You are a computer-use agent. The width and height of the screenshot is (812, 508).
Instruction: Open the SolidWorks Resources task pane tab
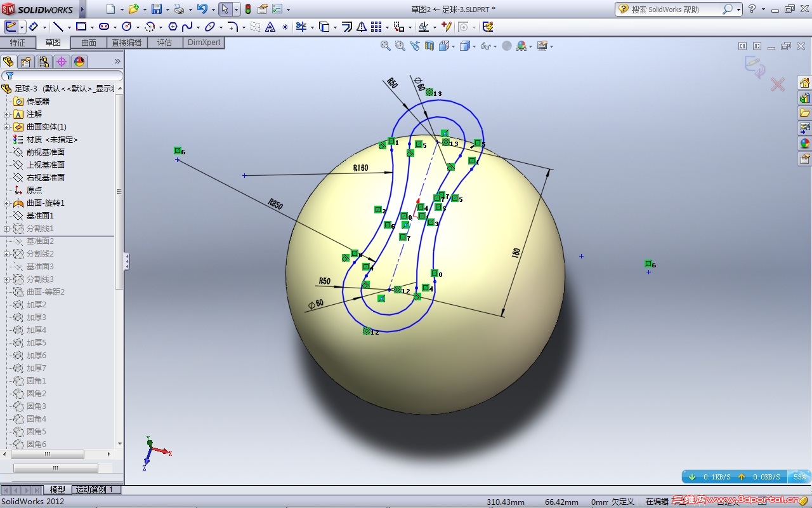click(804, 83)
